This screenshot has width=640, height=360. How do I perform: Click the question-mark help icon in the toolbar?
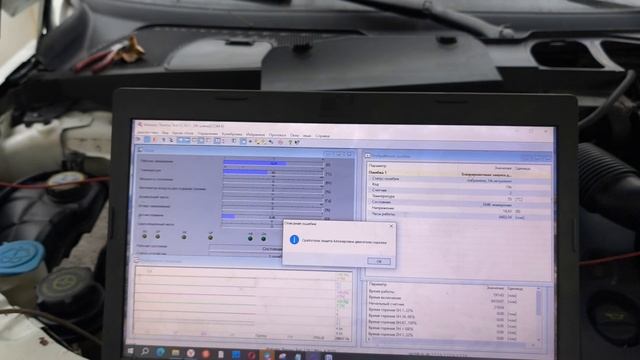(290, 142)
